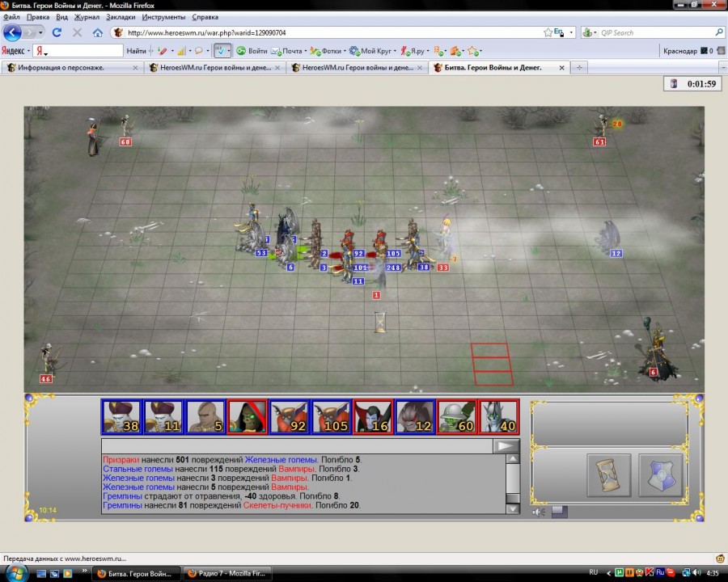Click the Войти login button
728x582 pixels.
(x=252, y=51)
